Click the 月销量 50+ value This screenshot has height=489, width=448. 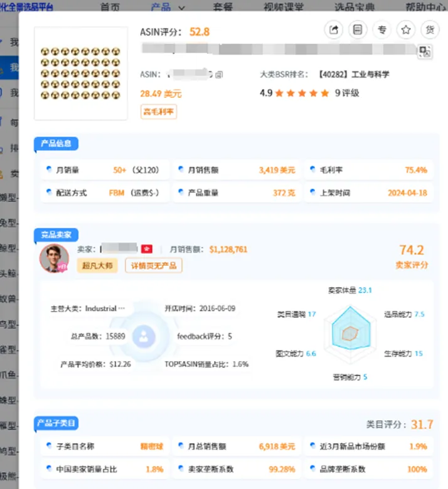120,170
